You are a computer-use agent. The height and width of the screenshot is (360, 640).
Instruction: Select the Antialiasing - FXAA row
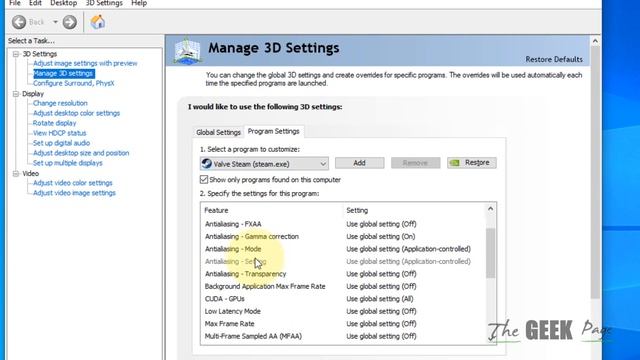tap(343, 224)
